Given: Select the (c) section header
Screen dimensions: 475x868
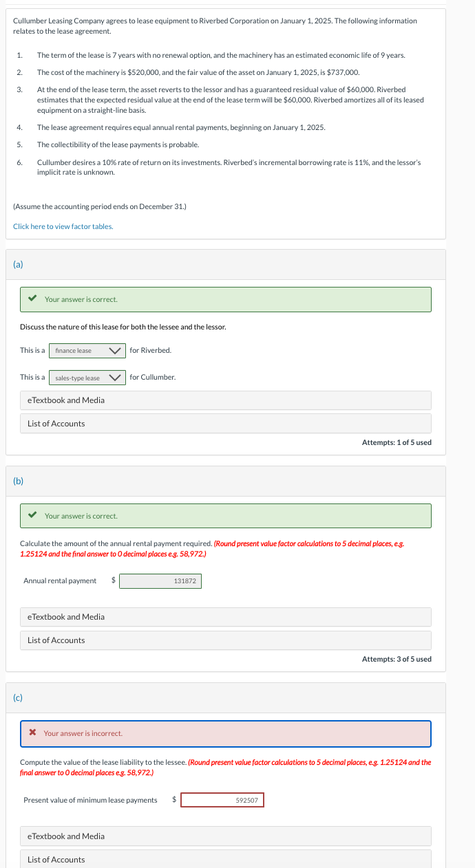Looking at the screenshot, I should coord(18,697).
